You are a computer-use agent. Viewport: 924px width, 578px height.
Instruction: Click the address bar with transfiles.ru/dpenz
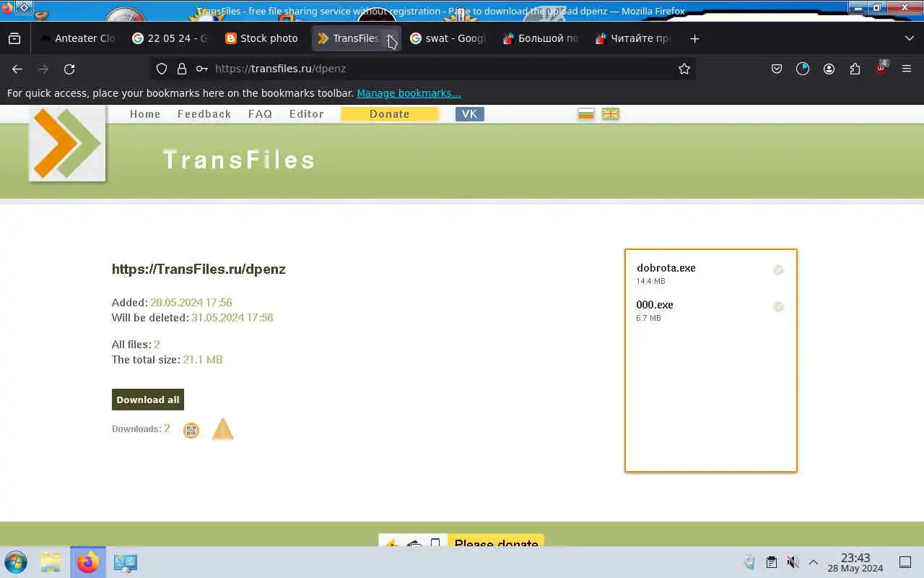pos(422,69)
